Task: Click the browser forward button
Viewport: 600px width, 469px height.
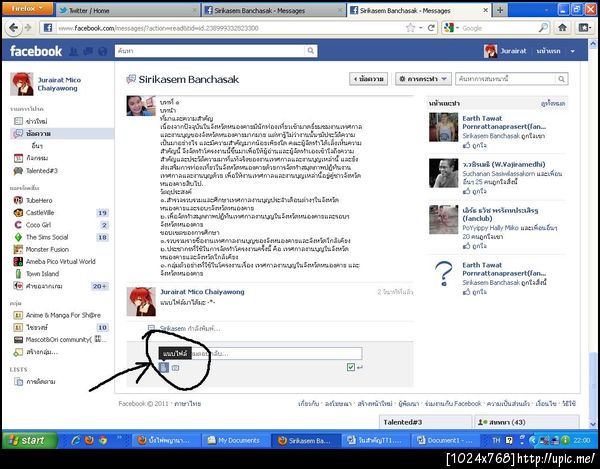Action: click(x=28, y=28)
